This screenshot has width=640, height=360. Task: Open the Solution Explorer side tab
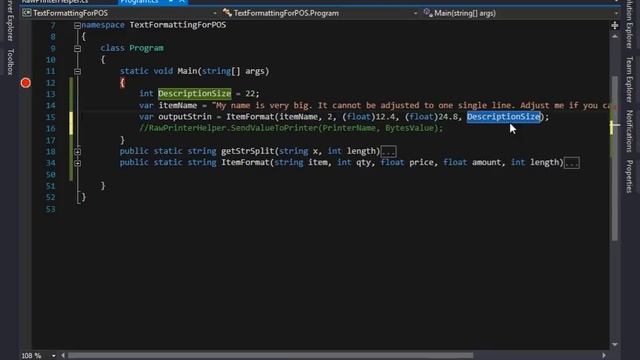pos(630,24)
